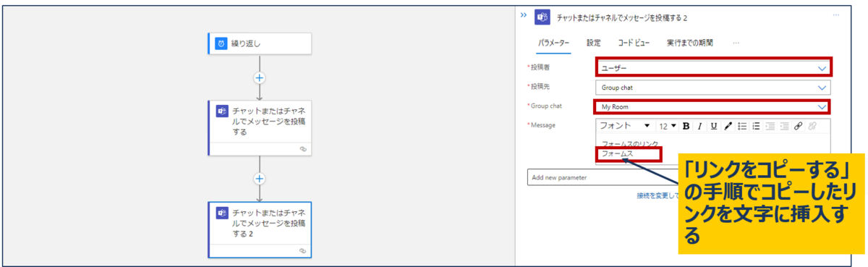Screen dimensions: 868x267
Task: Open the フォント font family dropdown
Action: [625, 126]
